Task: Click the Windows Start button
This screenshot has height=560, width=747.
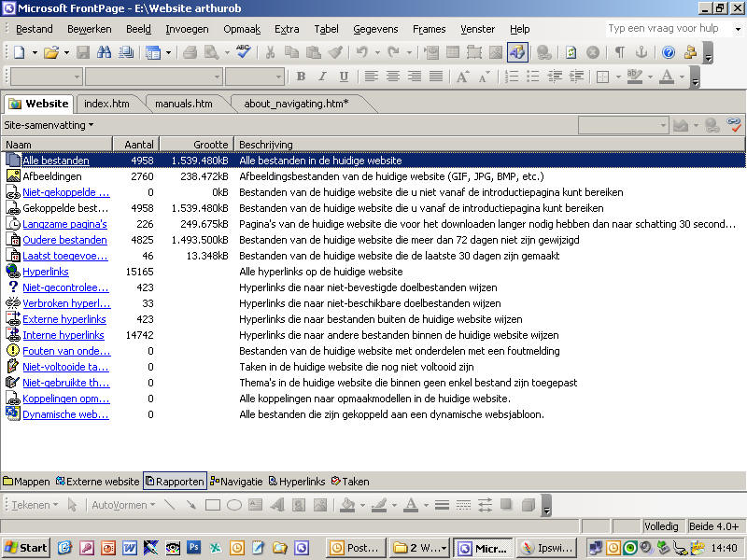Action: coord(26,548)
